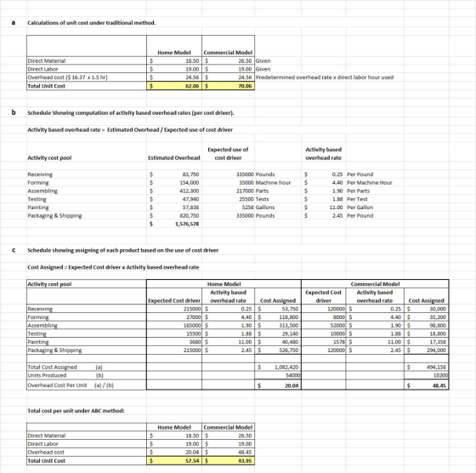
Task: Select the 'Per Parts' label
Action: click(358, 191)
